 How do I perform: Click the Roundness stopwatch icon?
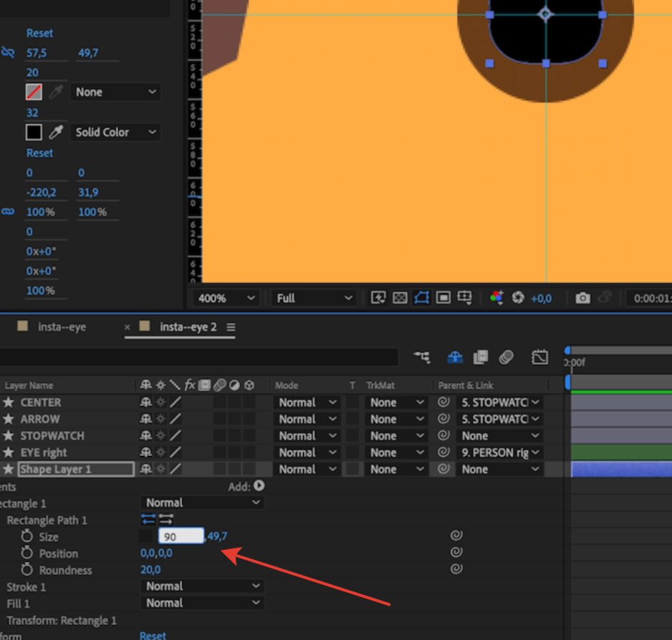point(27,569)
